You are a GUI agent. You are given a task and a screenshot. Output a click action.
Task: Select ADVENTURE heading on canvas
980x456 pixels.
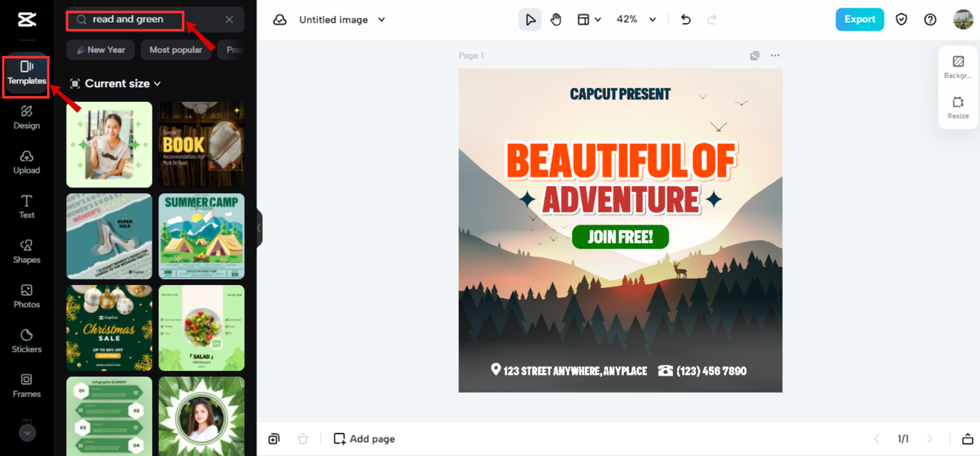(x=621, y=199)
